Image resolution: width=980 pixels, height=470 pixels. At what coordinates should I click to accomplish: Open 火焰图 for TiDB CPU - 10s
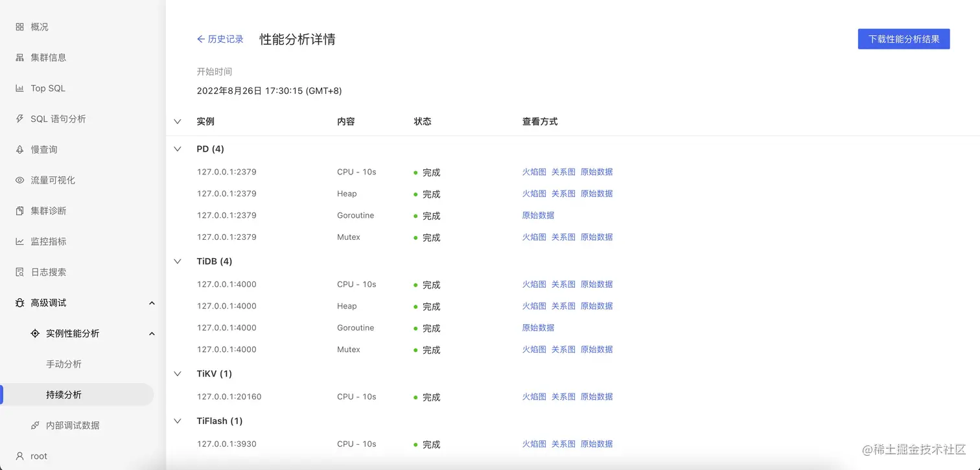pyautogui.click(x=534, y=285)
